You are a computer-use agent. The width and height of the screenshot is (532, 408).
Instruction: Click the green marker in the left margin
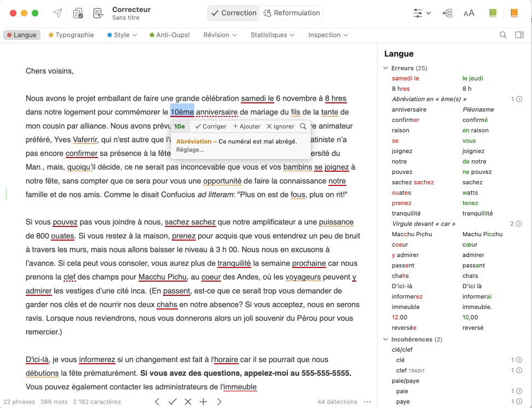click(6, 194)
